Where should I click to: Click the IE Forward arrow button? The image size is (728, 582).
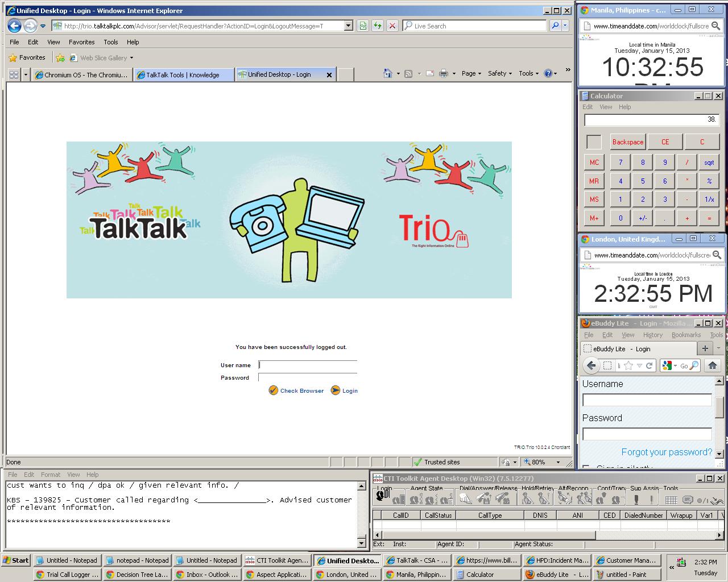[x=30, y=26]
